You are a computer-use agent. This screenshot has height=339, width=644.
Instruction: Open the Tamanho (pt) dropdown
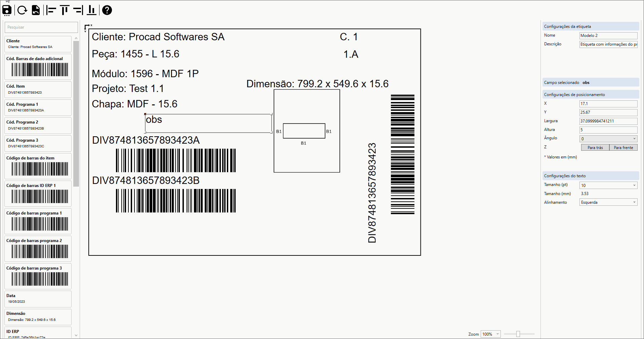click(608, 185)
